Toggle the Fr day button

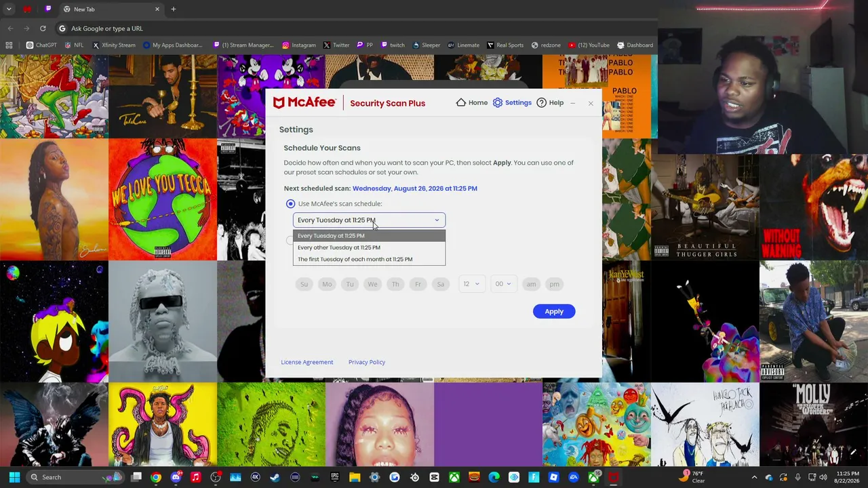(x=418, y=284)
